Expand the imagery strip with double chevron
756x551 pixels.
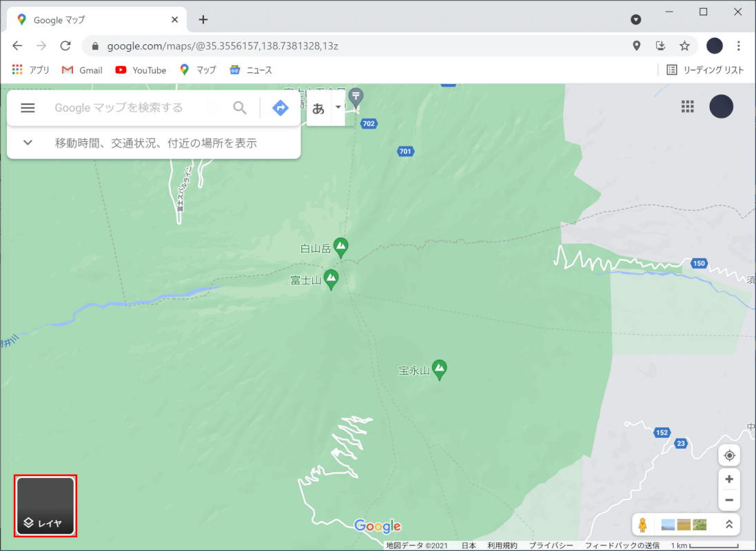(x=729, y=525)
